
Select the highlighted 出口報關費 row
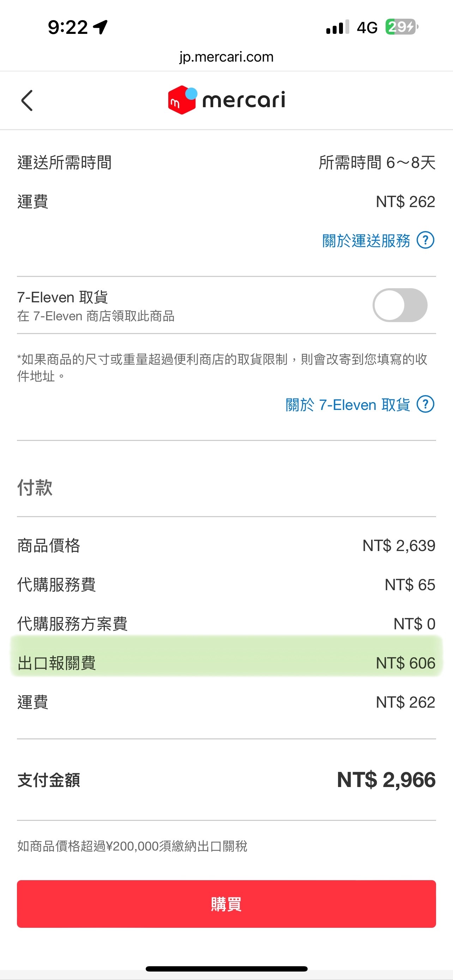click(x=226, y=663)
